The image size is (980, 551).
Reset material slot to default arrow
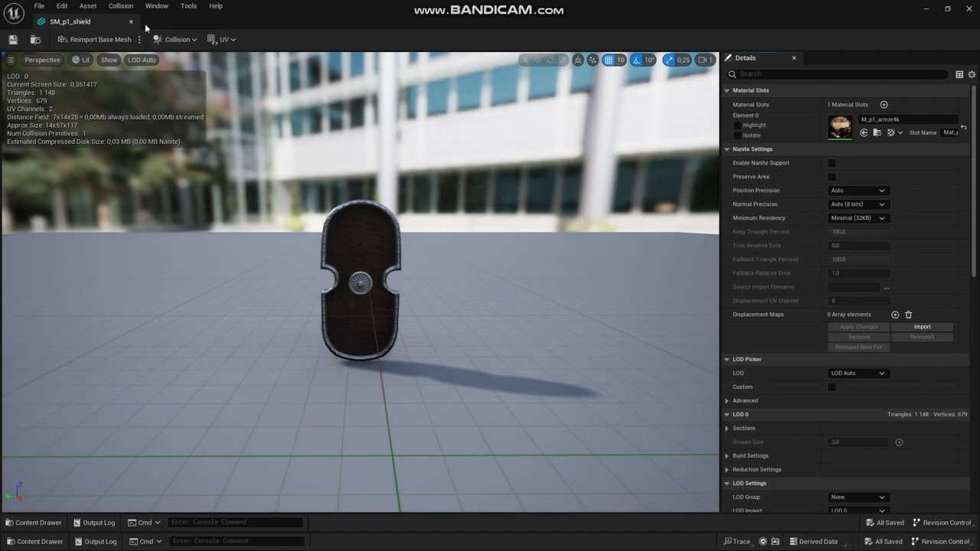click(x=963, y=127)
